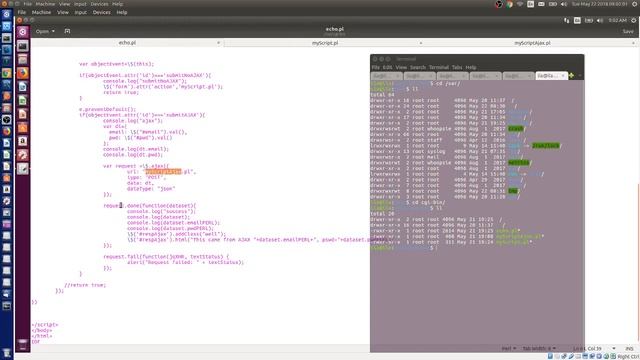The width and height of the screenshot is (640, 360).
Task: Close the active Terminal tab
Action: (x=563, y=76)
